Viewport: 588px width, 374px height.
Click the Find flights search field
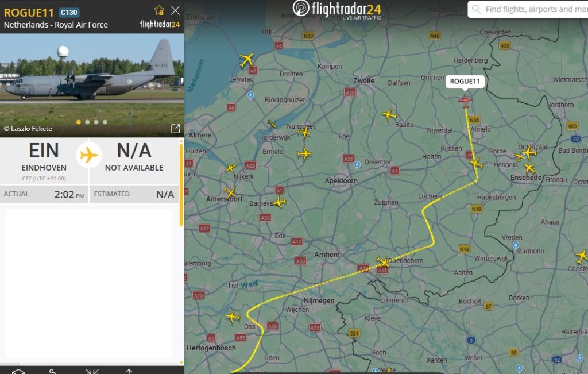(x=534, y=9)
